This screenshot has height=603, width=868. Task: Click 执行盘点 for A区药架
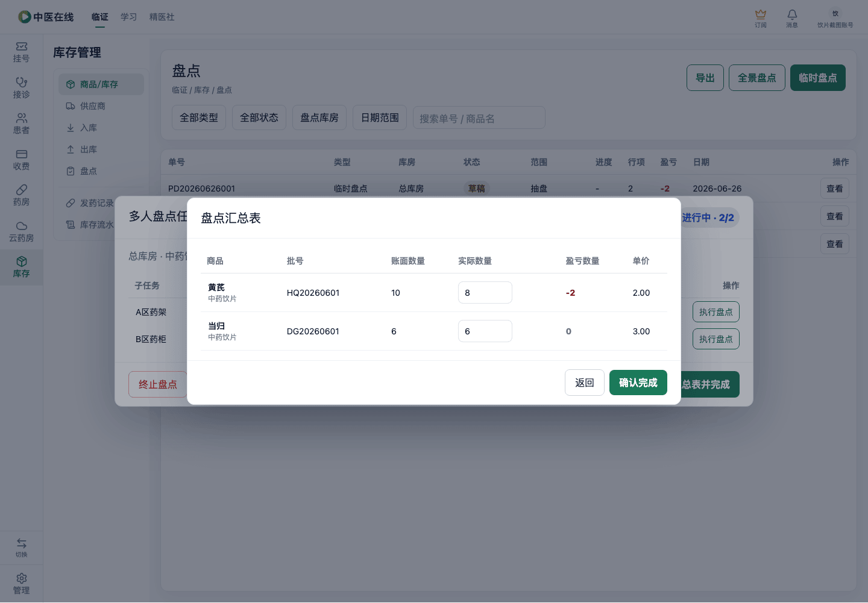pos(716,312)
